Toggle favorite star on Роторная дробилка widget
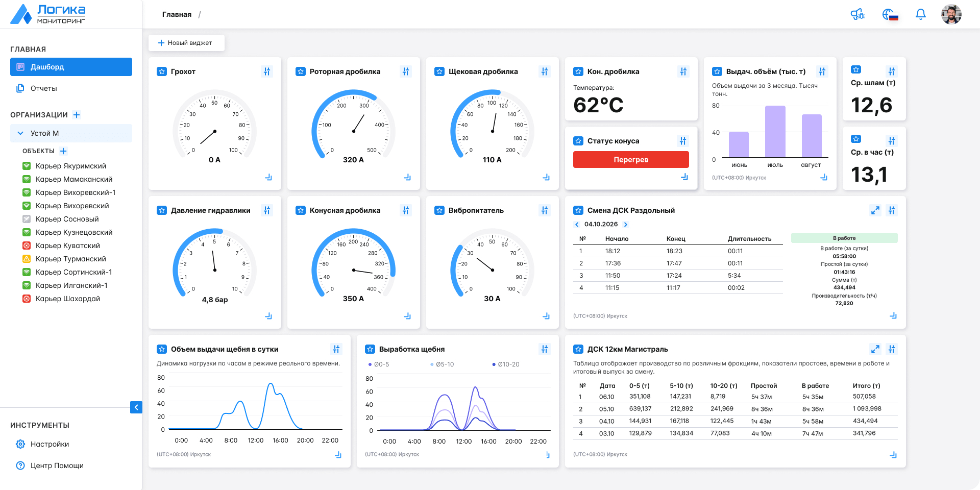This screenshot has height=490, width=980. tap(301, 71)
